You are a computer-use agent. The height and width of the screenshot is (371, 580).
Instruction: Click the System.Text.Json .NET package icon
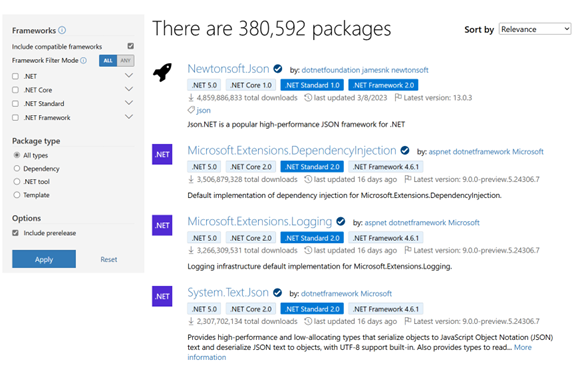162,296
